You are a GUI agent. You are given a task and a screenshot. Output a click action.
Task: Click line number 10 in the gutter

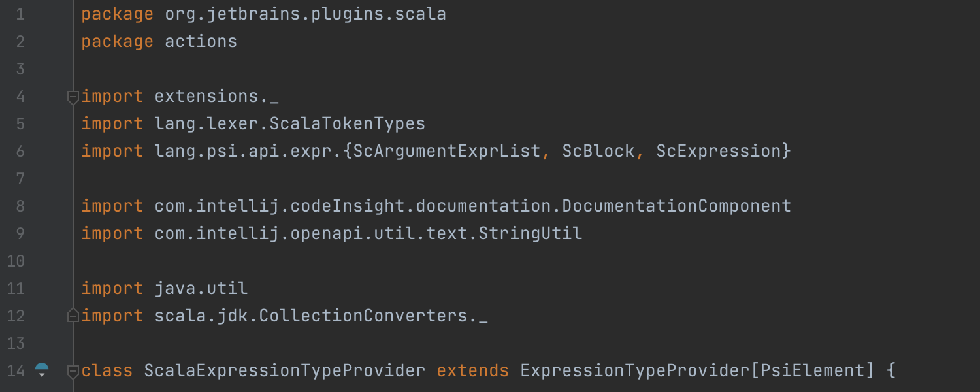(16, 261)
